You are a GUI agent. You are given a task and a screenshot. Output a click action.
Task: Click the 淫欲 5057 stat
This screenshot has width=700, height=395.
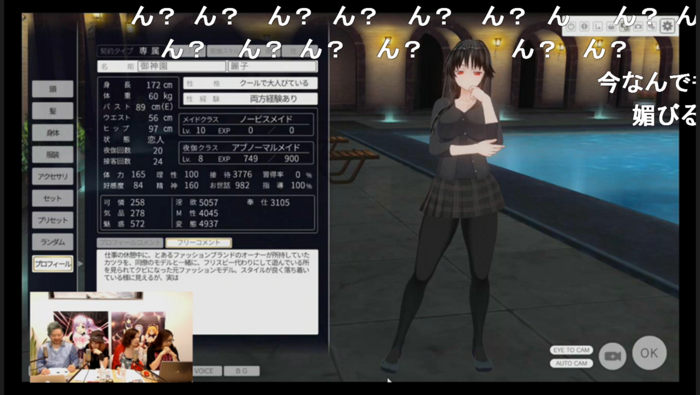pyautogui.click(x=197, y=202)
